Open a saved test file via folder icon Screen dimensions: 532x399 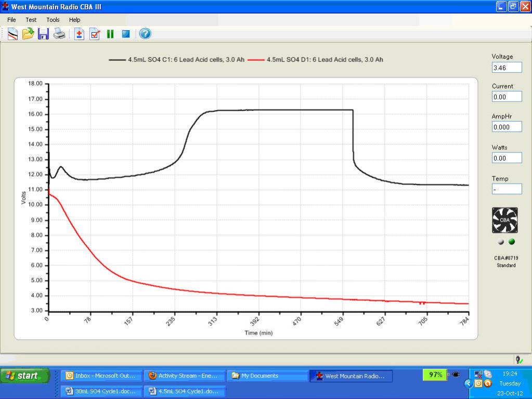[28, 34]
